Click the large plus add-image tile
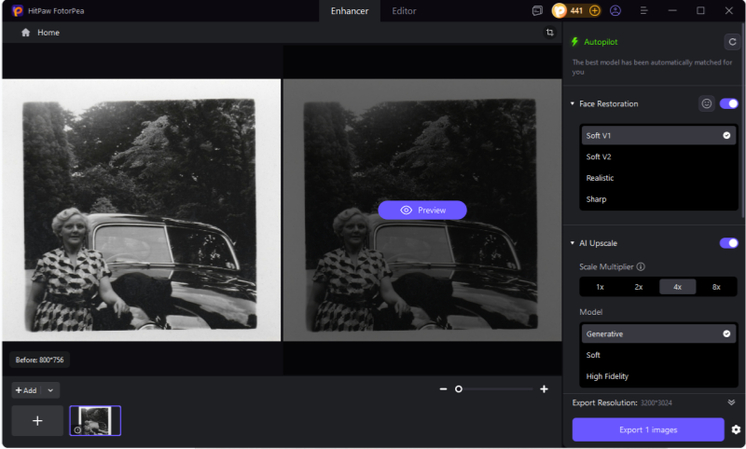The height and width of the screenshot is (449, 746). pyautogui.click(x=38, y=420)
